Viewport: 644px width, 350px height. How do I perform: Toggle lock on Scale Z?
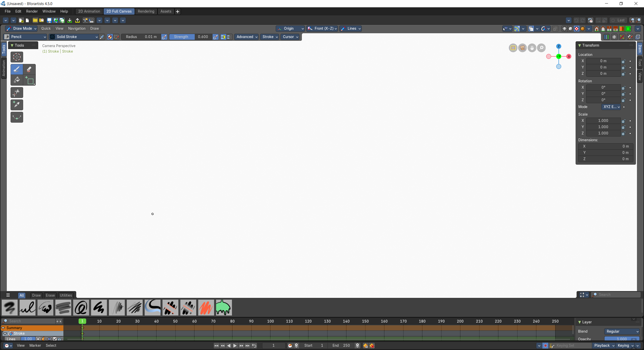tap(624, 133)
